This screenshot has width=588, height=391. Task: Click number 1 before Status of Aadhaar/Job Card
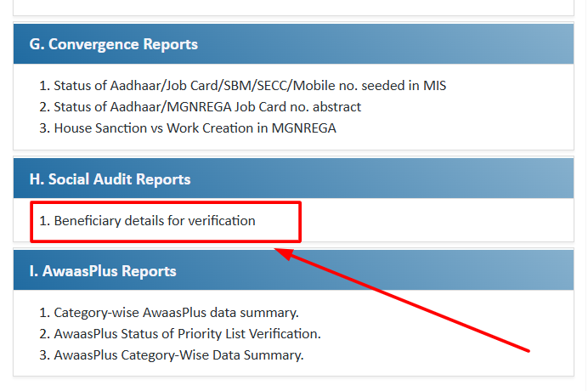point(43,86)
